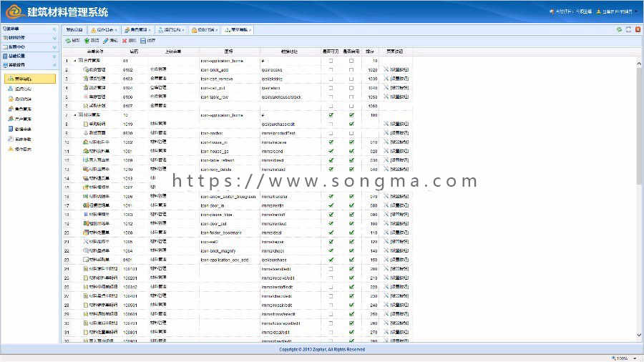Click the scrollbar down arrow of the grid
The height and width of the screenshot is (362, 644).
(x=639, y=336)
